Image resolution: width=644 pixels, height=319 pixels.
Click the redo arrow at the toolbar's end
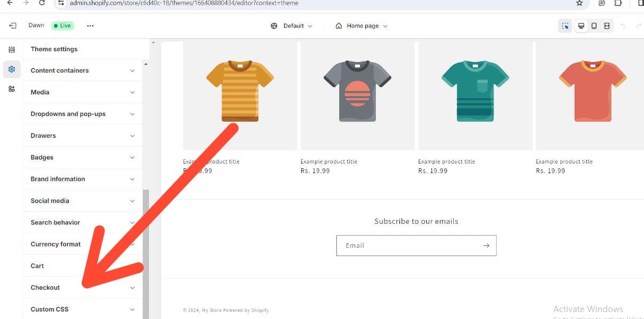point(638,26)
